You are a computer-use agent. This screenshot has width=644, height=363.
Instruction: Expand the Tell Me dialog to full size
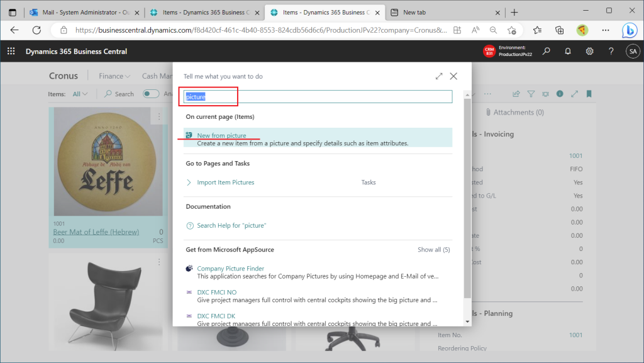[x=439, y=76]
